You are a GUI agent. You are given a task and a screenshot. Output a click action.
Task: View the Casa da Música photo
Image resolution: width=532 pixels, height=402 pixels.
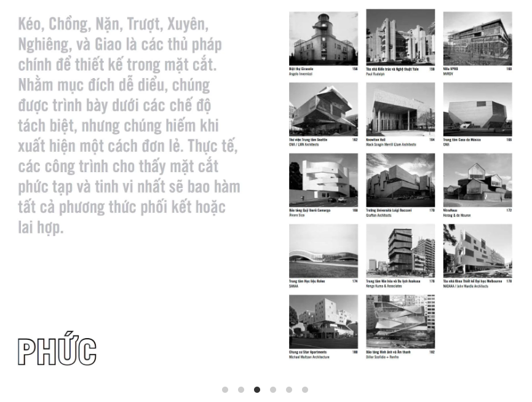[x=477, y=109]
